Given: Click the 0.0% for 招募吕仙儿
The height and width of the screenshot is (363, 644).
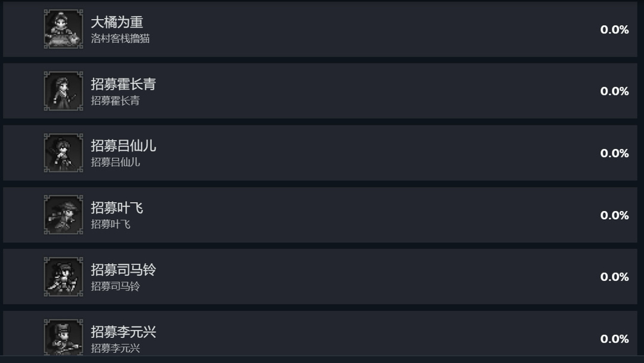Looking at the screenshot, I should pos(615,152).
